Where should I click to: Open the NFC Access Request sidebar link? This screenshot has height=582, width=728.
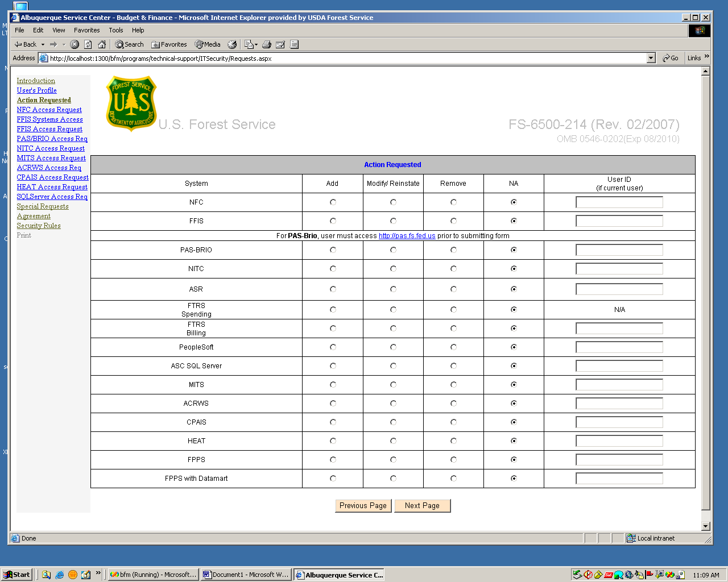coord(49,110)
